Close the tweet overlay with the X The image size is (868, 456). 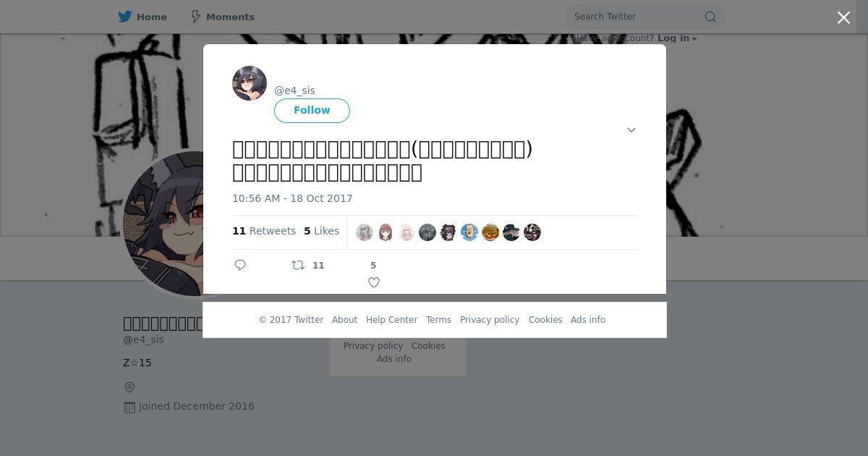pyautogui.click(x=843, y=17)
